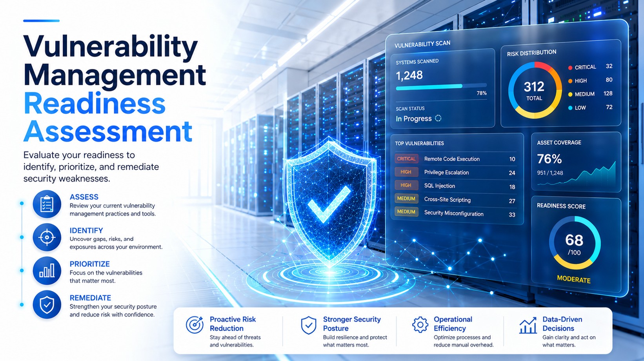Click the MEDIUM badge beside Security Misconfiguration
The width and height of the screenshot is (644, 361).
pos(406,212)
